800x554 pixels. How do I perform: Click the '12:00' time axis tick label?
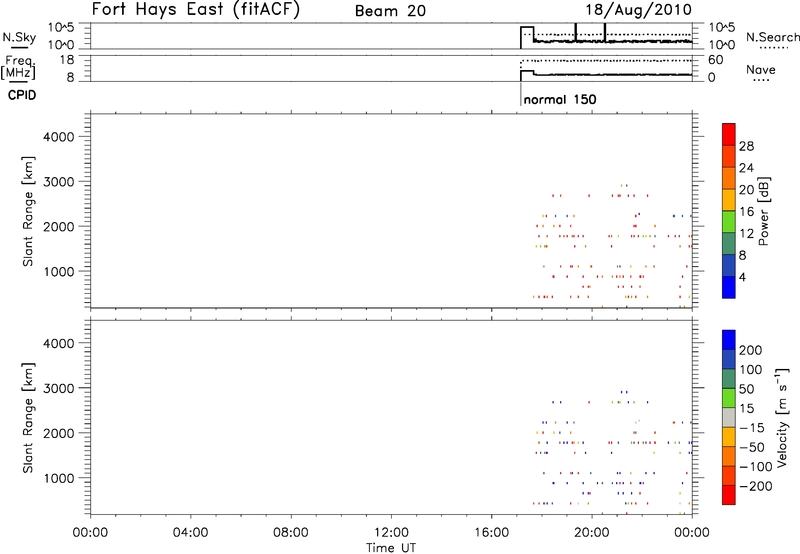pyautogui.click(x=391, y=533)
